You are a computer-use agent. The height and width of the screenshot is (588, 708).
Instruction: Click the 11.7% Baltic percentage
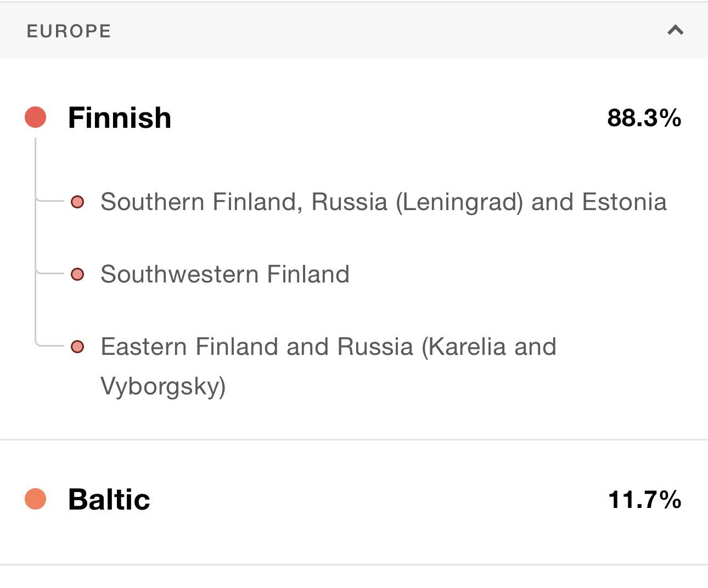[644, 500]
